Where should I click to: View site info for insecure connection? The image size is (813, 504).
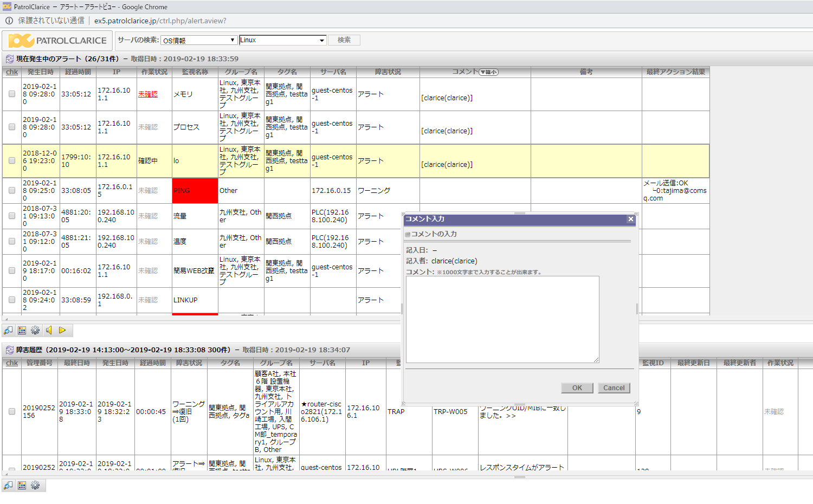pyautogui.click(x=9, y=21)
